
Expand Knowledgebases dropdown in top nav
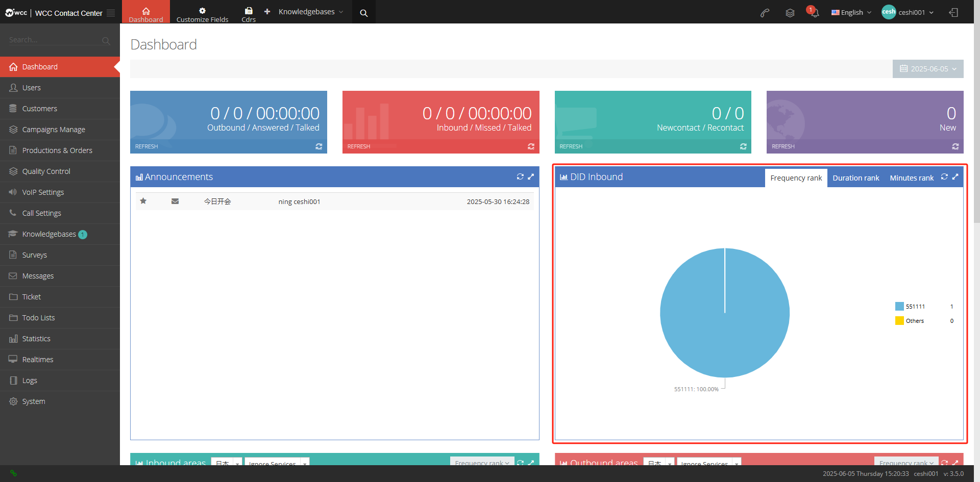click(x=311, y=12)
